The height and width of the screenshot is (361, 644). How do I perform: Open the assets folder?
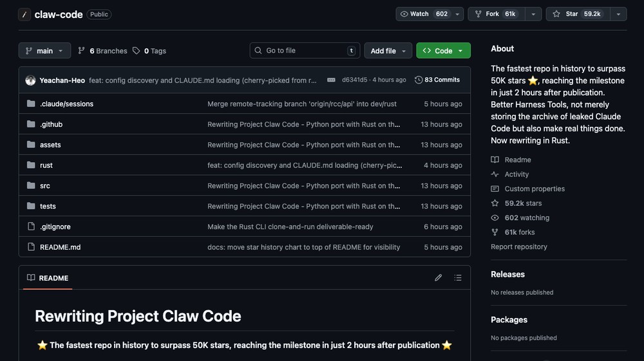click(50, 145)
